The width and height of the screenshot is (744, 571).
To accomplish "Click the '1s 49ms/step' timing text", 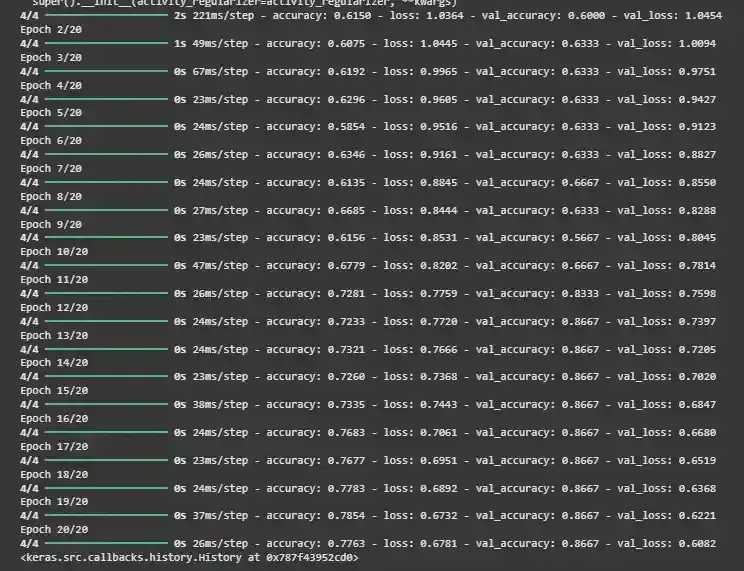I will point(211,44).
